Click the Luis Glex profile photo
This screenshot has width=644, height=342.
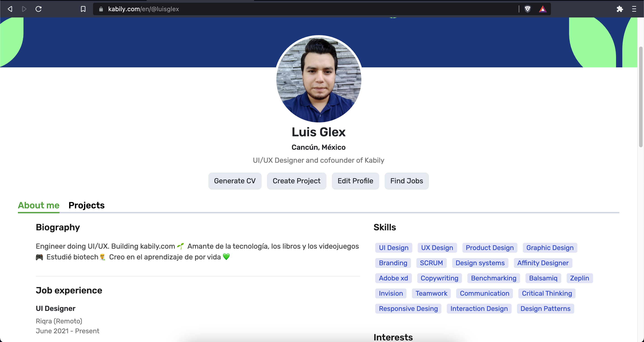318,79
